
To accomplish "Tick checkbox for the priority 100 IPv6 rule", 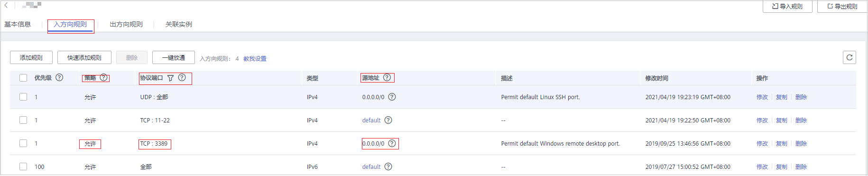I will point(23,167).
